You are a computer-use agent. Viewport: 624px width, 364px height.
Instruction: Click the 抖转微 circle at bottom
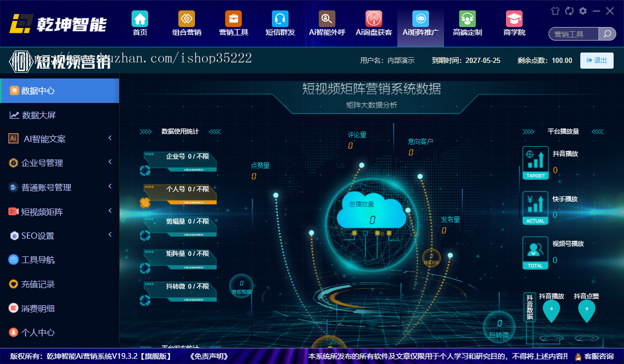coord(499,328)
